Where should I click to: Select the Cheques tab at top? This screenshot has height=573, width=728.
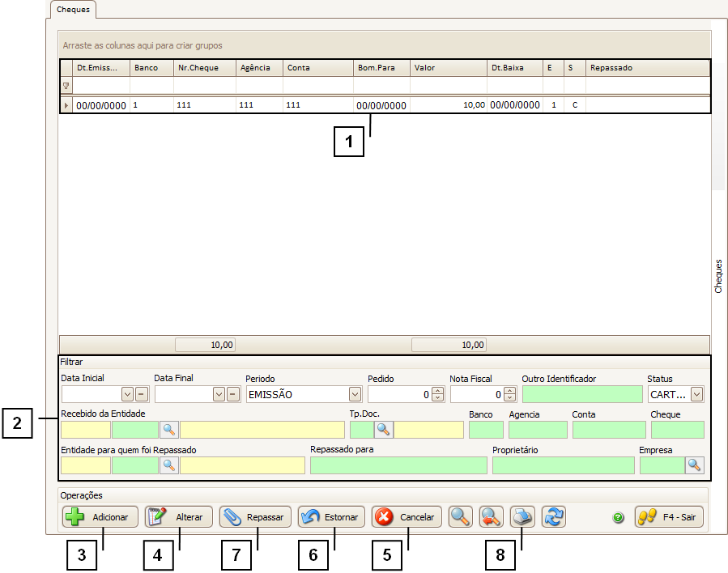coord(73,10)
